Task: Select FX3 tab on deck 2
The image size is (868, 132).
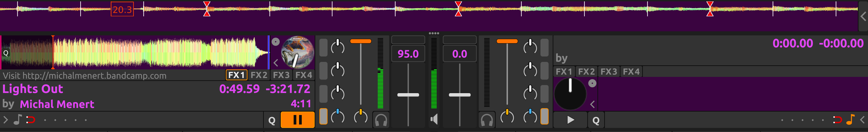Action: pos(609,71)
